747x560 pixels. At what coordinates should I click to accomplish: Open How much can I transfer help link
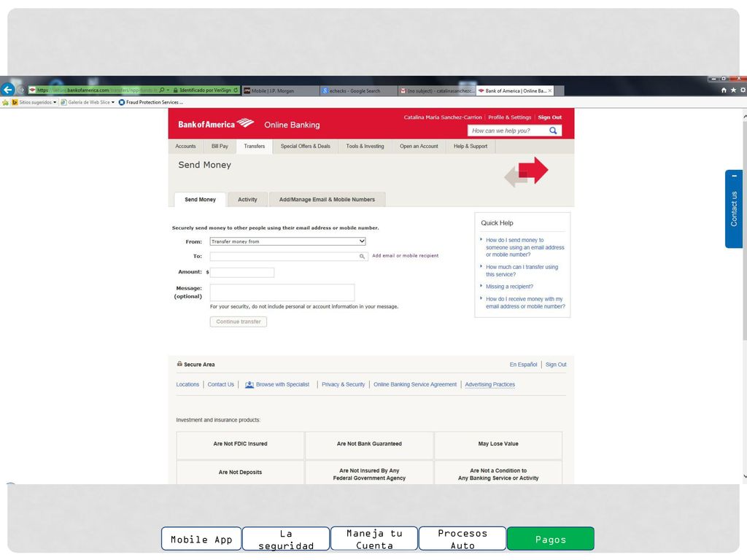point(522,271)
